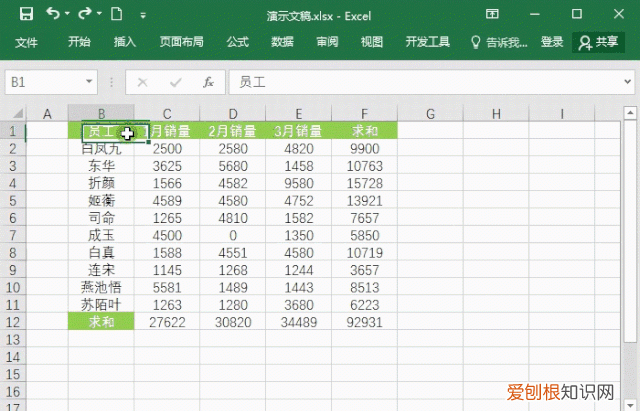Select row 12 header
This screenshot has height=411, width=640.
click(x=13, y=322)
